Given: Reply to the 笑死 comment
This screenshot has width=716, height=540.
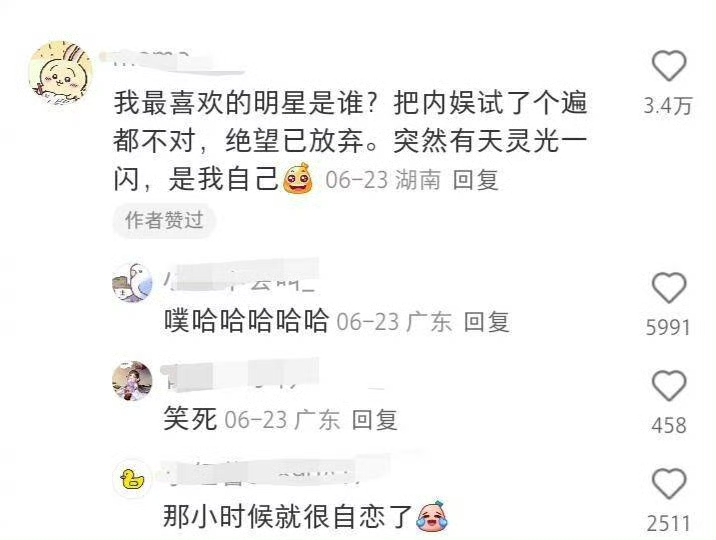Looking at the screenshot, I should tap(374, 420).
